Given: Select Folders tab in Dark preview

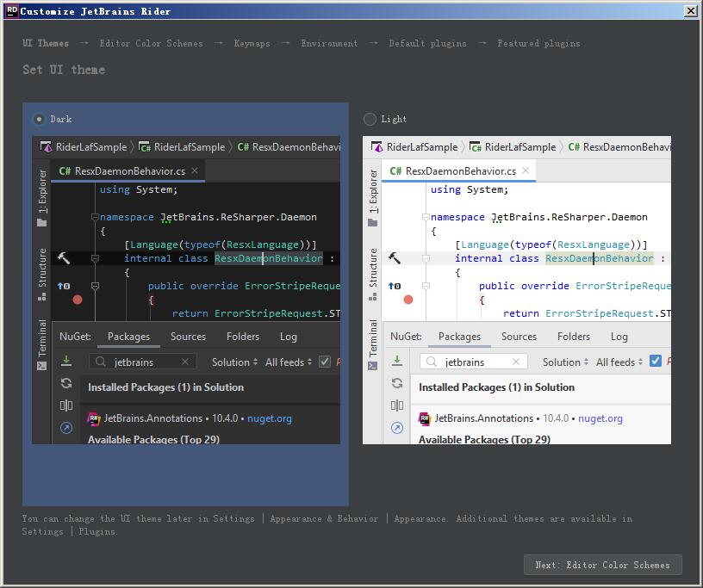Looking at the screenshot, I should [x=243, y=337].
